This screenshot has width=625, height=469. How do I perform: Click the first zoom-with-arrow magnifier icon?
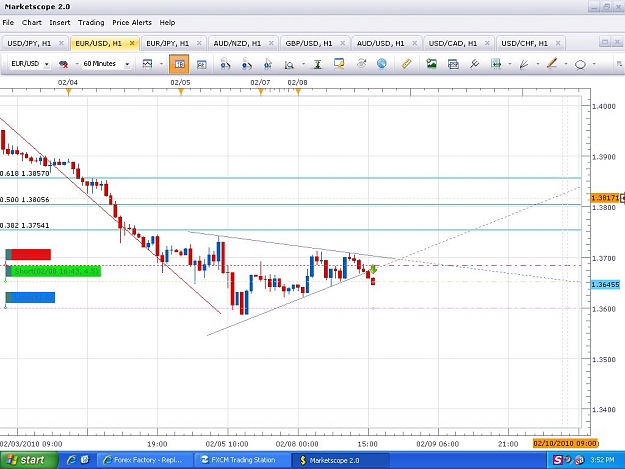click(x=225, y=64)
